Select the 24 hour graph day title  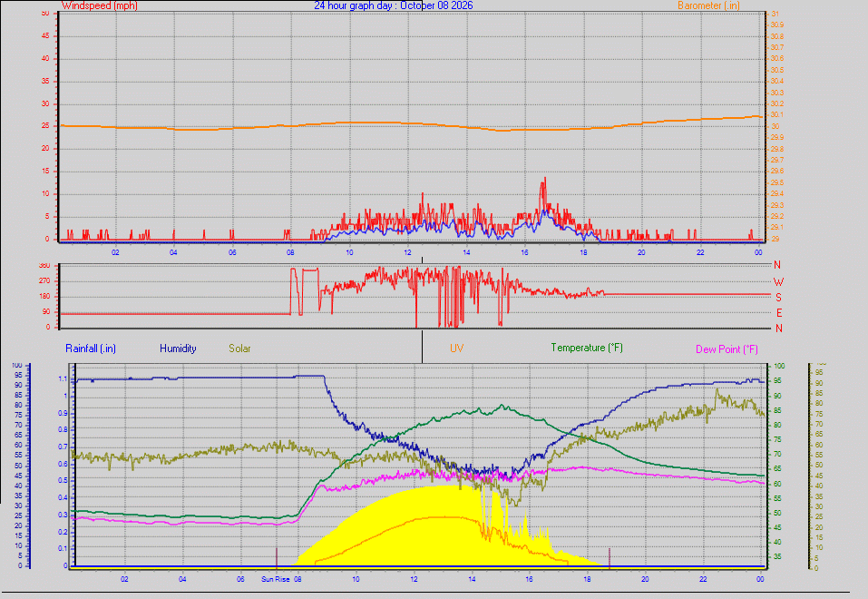pyautogui.click(x=394, y=5)
